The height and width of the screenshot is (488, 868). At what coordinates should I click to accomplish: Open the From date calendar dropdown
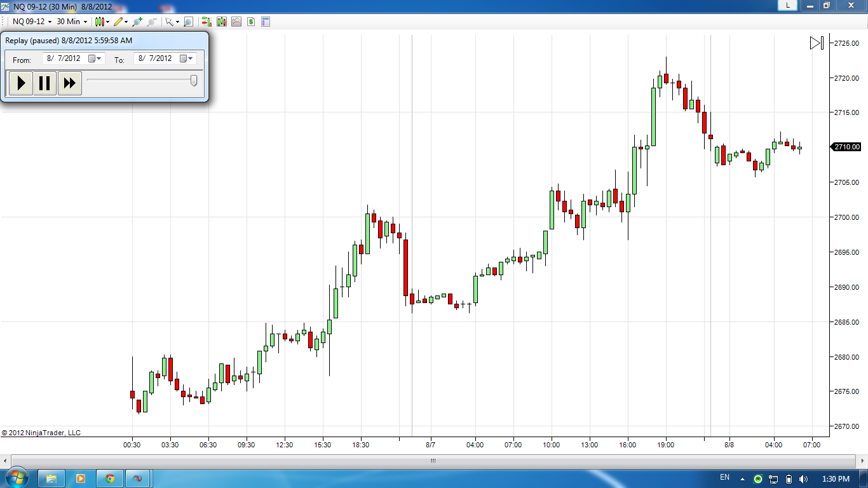point(95,58)
